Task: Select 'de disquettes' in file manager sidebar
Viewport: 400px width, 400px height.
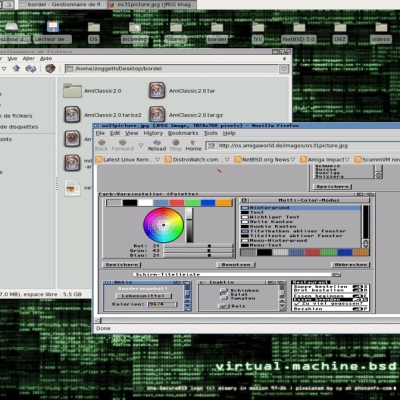Action: [19, 127]
